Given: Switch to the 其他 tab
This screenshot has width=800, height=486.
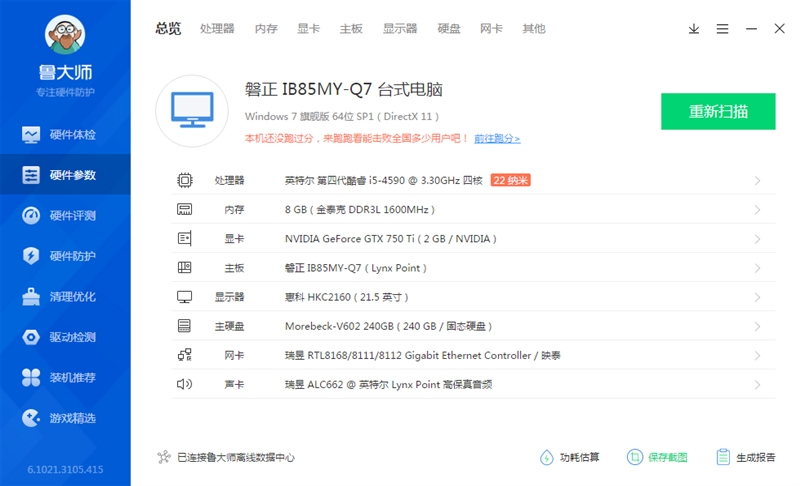Looking at the screenshot, I should coord(534,29).
